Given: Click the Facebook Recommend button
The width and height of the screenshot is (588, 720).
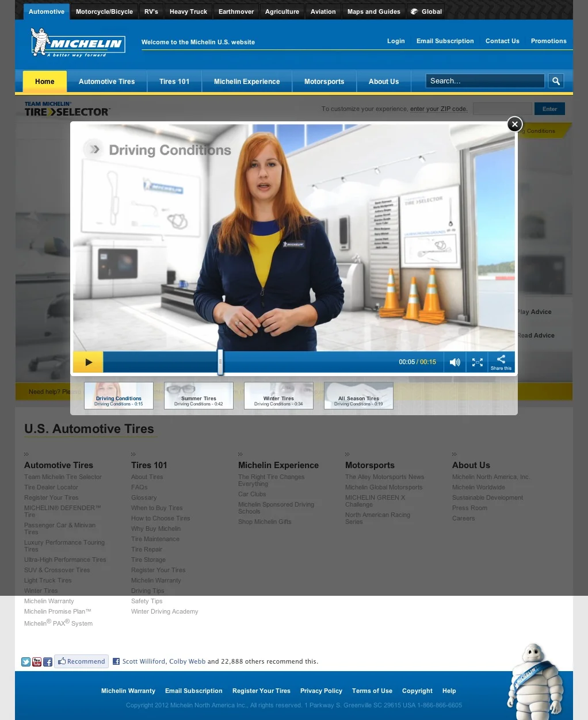Looking at the screenshot, I should (x=81, y=661).
